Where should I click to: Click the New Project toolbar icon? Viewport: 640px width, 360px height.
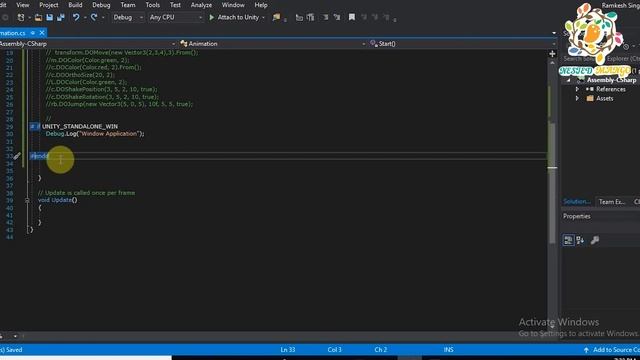pyautogui.click(x=21, y=17)
